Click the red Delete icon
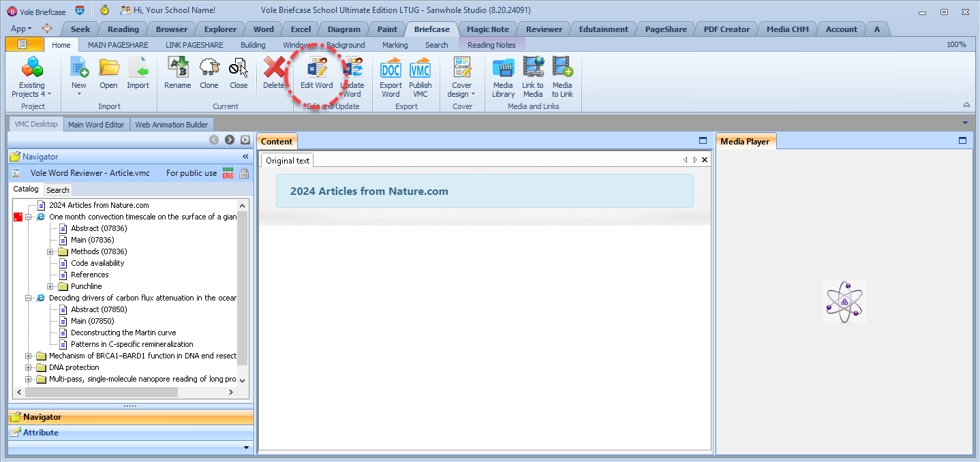This screenshot has height=462, width=980. click(x=274, y=69)
